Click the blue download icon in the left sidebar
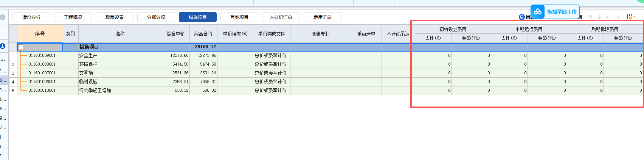 click(3, 46)
